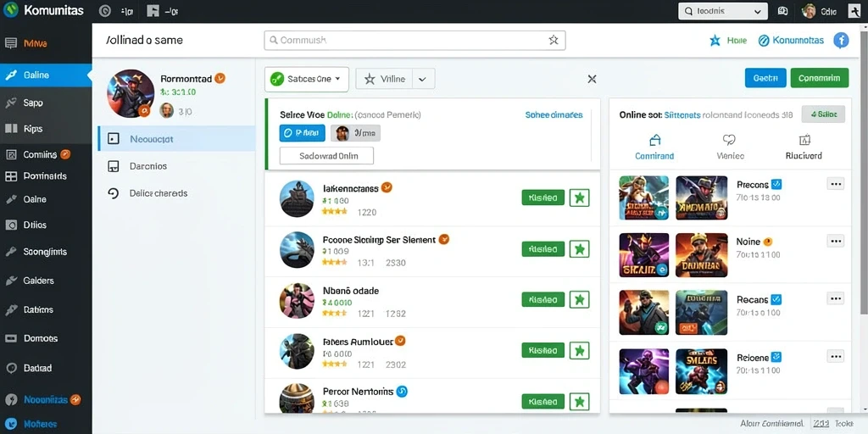Toggle the blue P Red chip
The height and width of the screenshot is (434, 868).
pos(303,133)
